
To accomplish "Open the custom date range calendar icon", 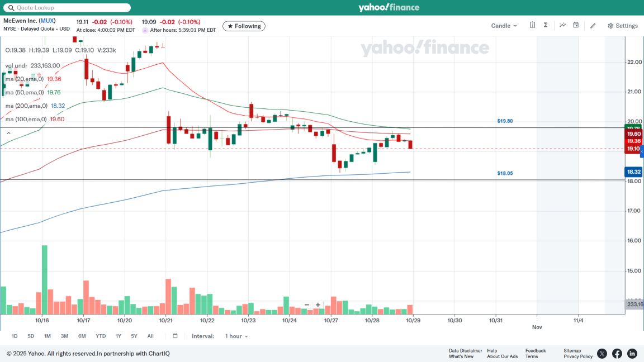I will click(x=175, y=336).
